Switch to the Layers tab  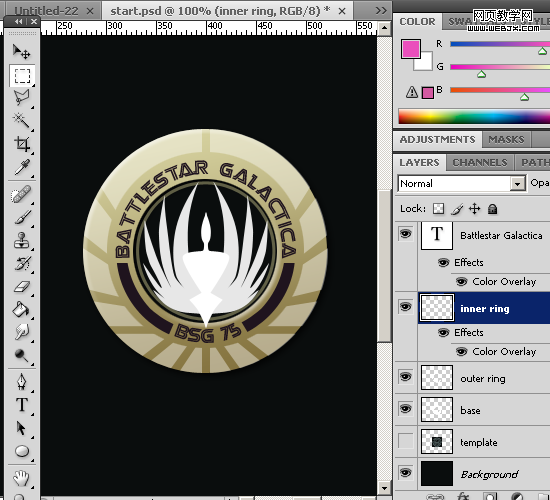pyautogui.click(x=419, y=162)
